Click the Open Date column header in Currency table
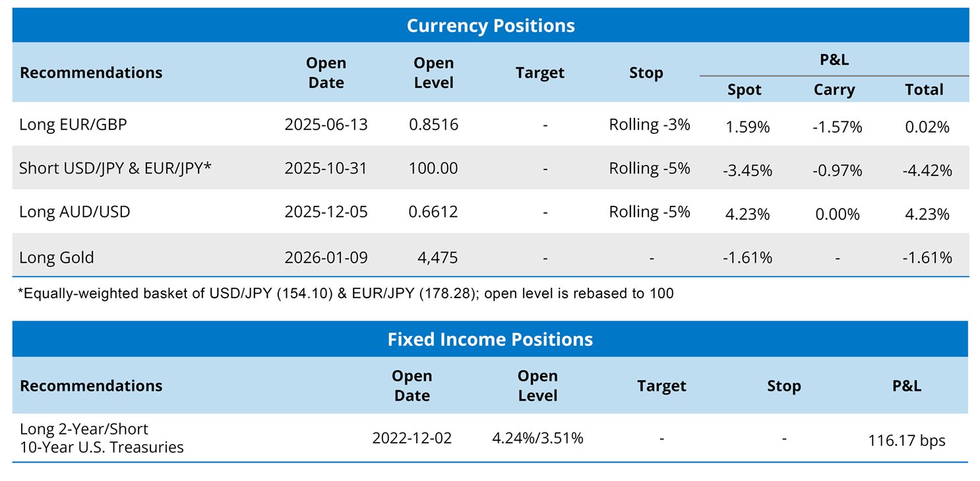 [x=326, y=73]
